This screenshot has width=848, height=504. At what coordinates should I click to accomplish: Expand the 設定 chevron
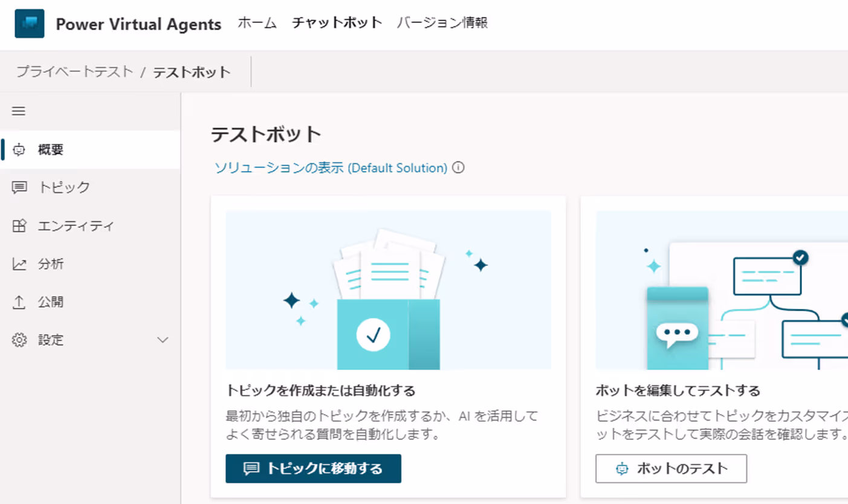(163, 340)
